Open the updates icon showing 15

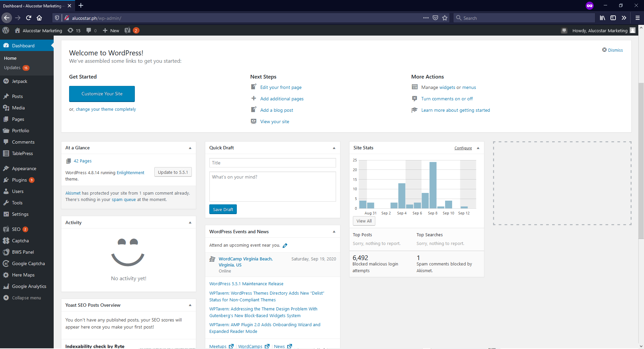74,31
